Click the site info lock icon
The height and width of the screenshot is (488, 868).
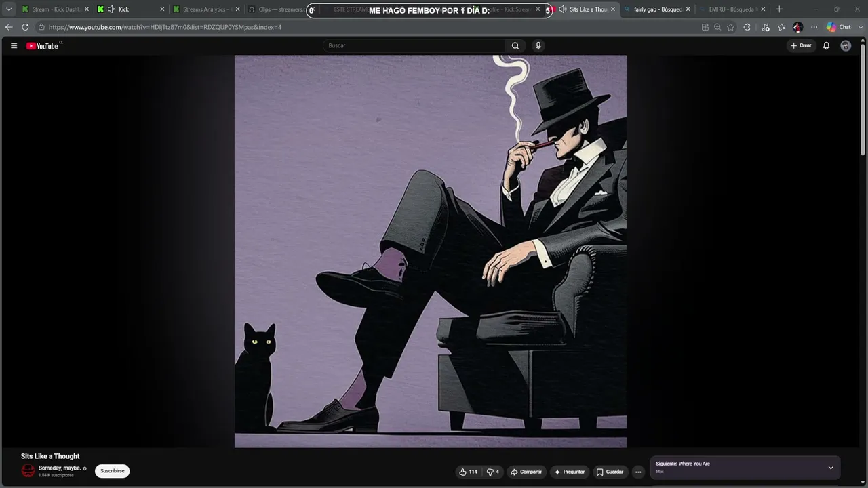[x=41, y=27]
